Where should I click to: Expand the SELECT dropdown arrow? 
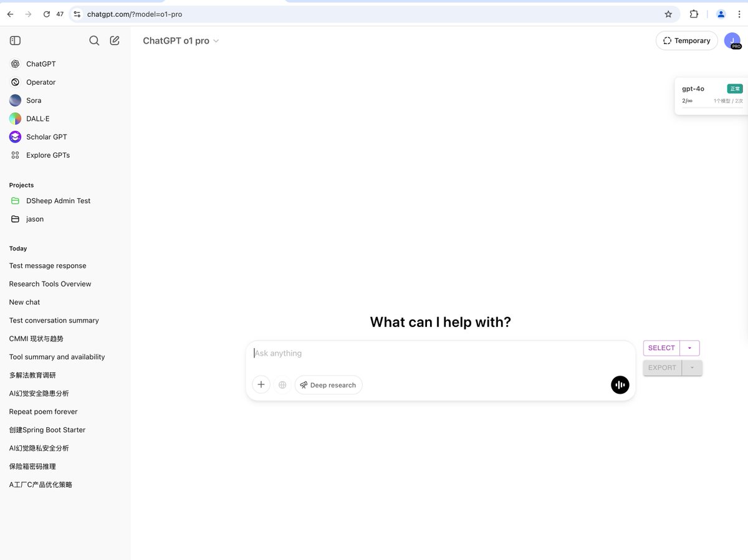(689, 348)
